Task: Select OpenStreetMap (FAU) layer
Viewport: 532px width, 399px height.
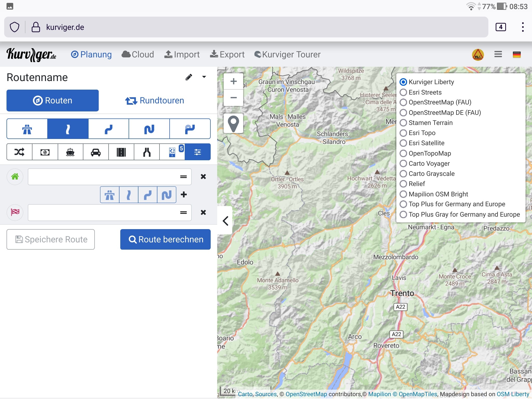Action: pos(435,102)
